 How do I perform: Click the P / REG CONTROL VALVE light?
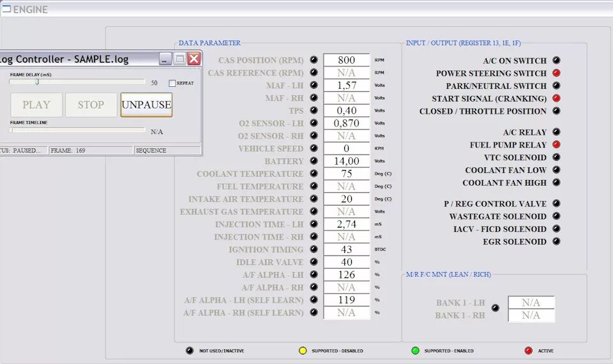(556, 203)
